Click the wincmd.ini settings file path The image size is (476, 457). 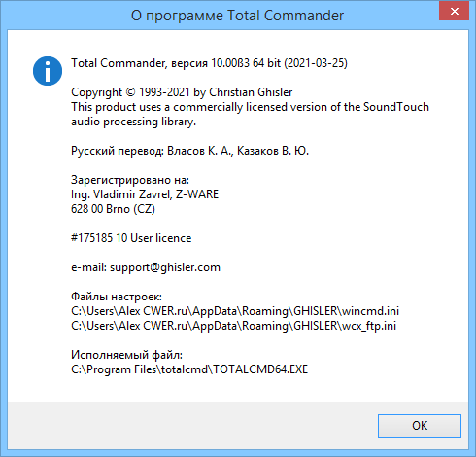(x=235, y=311)
